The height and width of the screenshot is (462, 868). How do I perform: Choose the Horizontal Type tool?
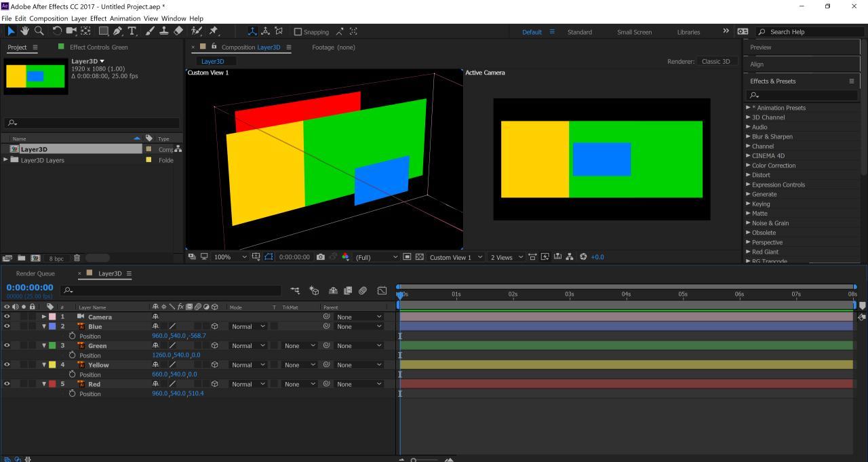click(x=132, y=31)
